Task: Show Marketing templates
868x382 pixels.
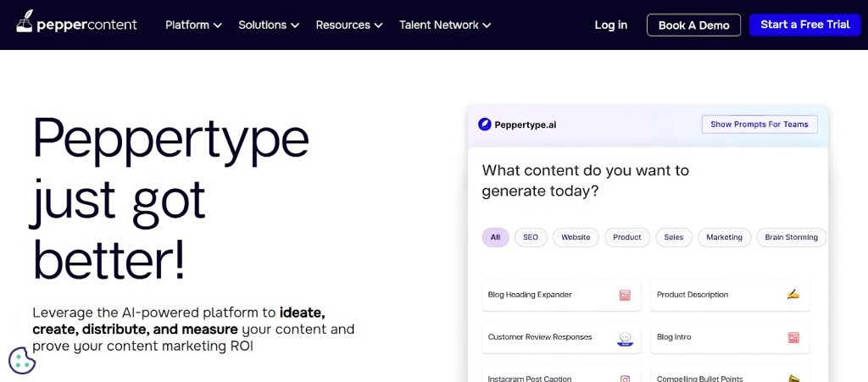Action: coord(724,237)
